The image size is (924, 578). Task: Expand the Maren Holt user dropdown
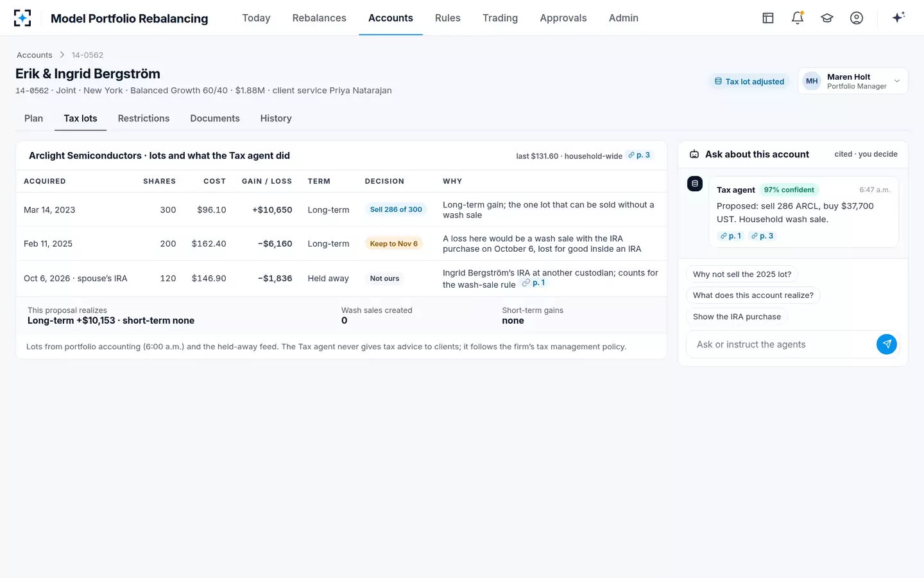pyautogui.click(x=853, y=81)
